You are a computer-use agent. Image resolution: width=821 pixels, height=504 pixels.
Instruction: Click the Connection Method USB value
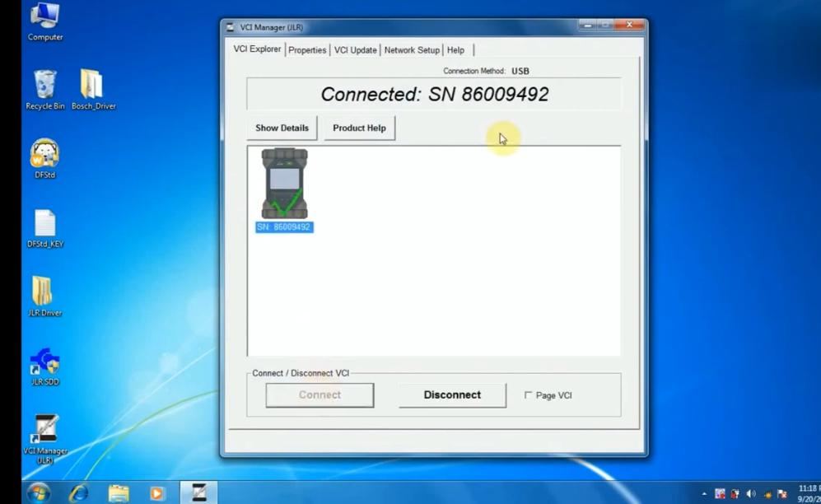[x=520, y=71]
